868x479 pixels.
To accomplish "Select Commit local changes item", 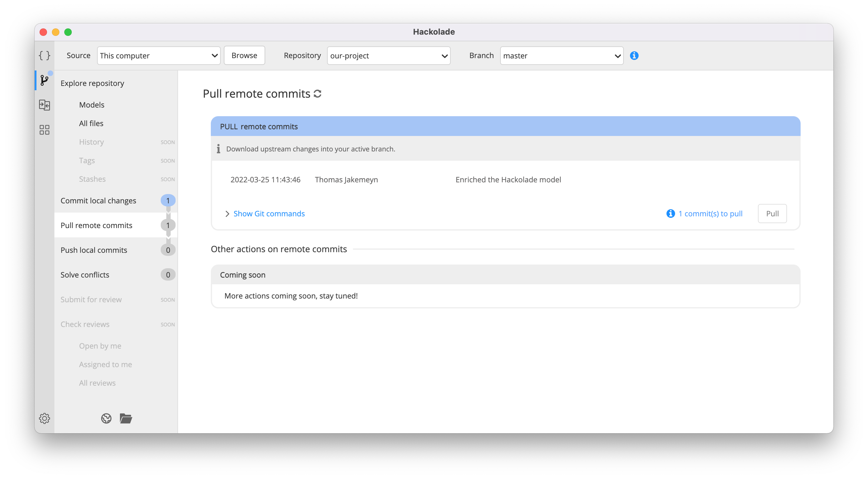I will click(116, 201).
